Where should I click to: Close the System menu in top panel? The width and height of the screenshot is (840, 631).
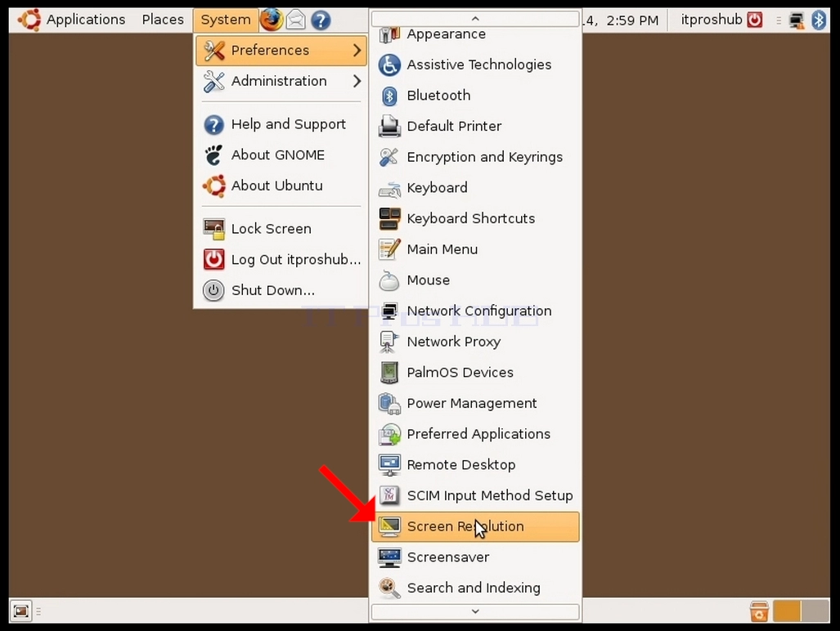pos(226,20)
